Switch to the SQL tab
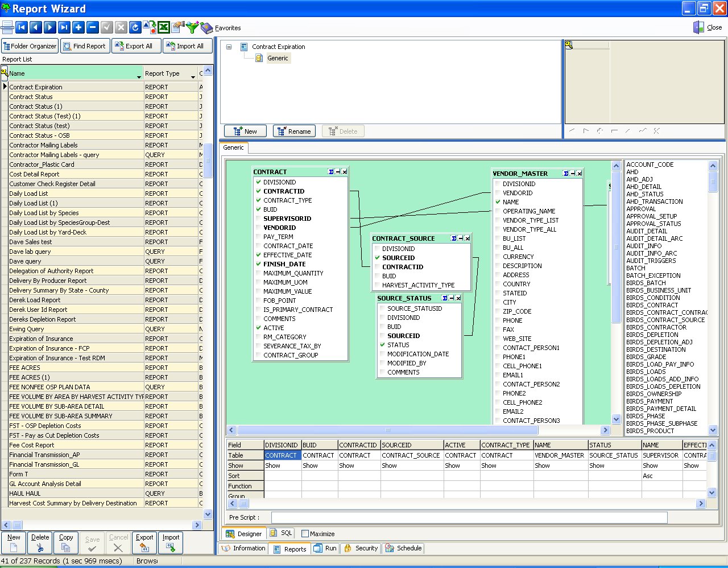Screen dimensions: 728x568 [281, 533]
